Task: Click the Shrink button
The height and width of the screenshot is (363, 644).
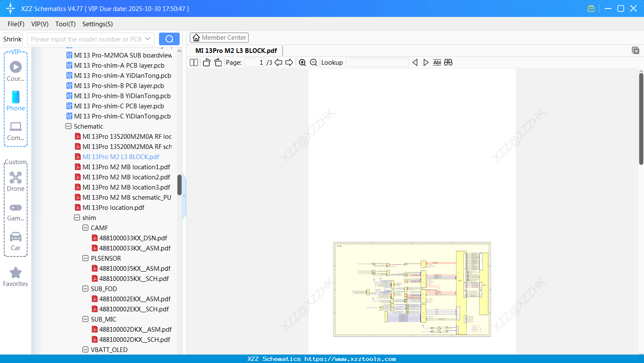Action: point(13,39)
